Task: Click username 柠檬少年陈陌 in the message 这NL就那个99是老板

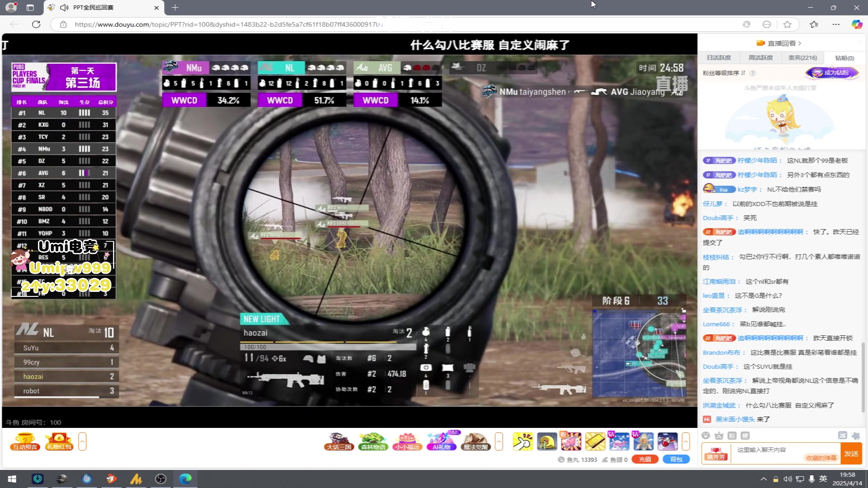Action: click(757, 160)
